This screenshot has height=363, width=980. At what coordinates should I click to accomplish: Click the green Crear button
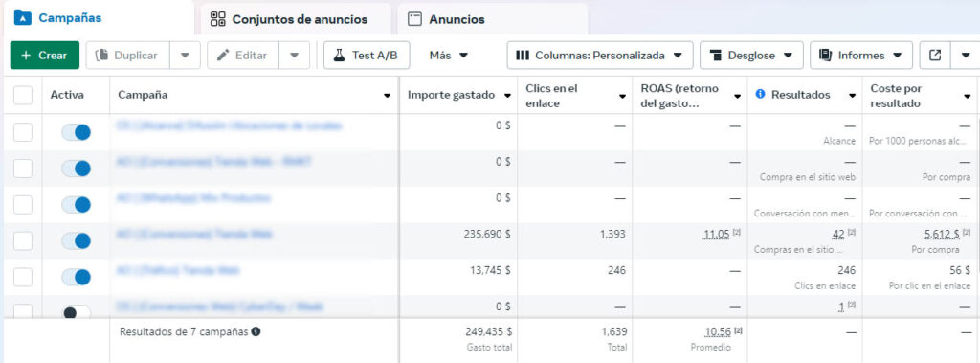coord(45,56)
